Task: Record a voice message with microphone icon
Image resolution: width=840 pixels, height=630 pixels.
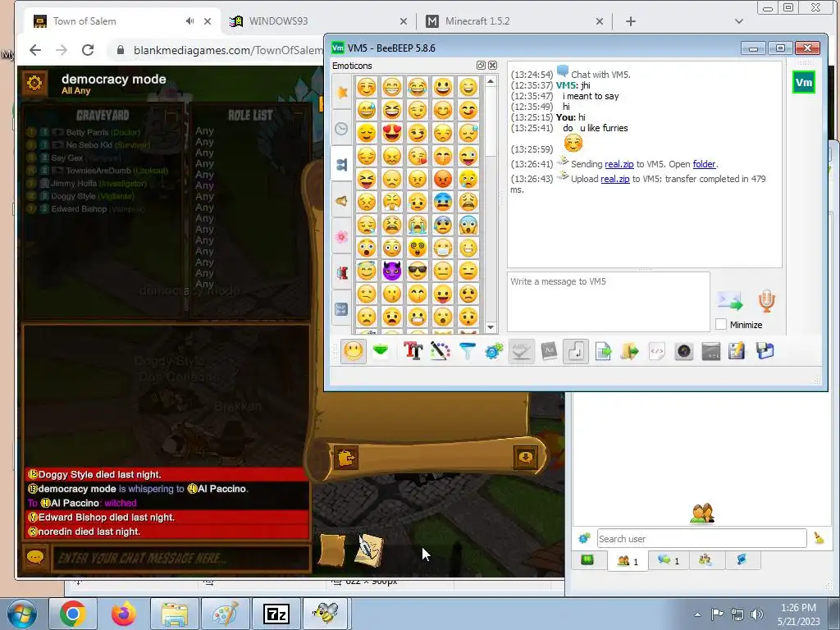Action: [767, 301]
